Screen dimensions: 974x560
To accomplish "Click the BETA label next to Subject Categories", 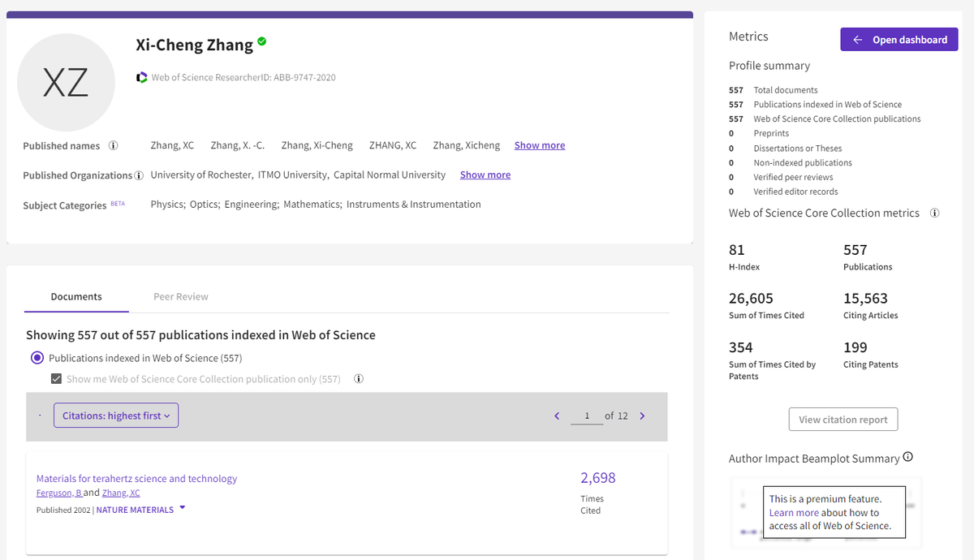I will 118,204.
